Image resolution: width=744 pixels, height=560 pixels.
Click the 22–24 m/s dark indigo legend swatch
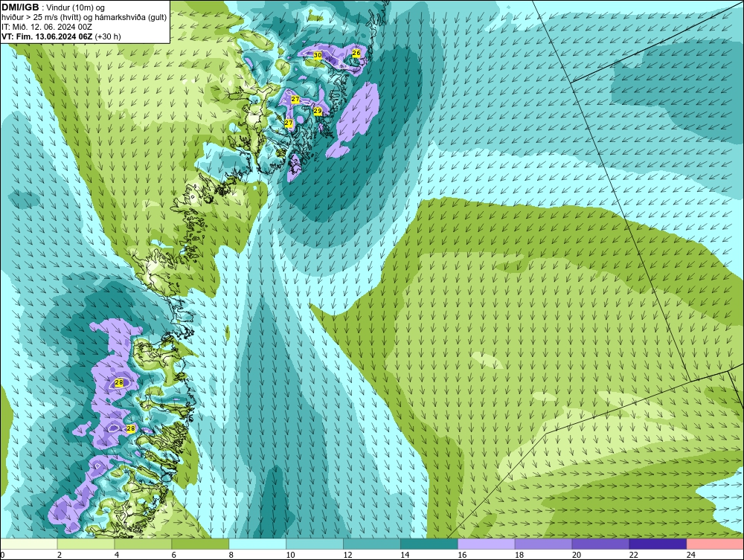click(x=658, y=544)
